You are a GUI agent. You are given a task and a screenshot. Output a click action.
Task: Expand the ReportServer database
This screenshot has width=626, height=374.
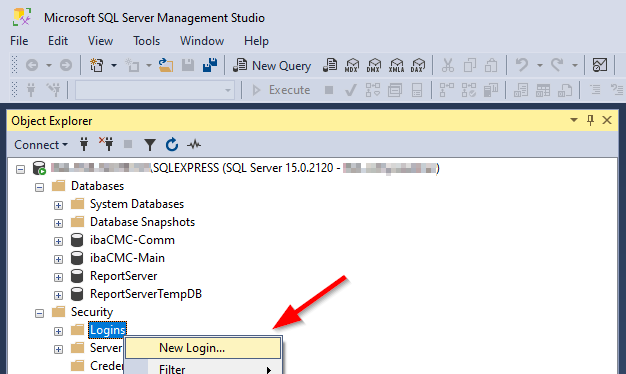coord(59,277)
